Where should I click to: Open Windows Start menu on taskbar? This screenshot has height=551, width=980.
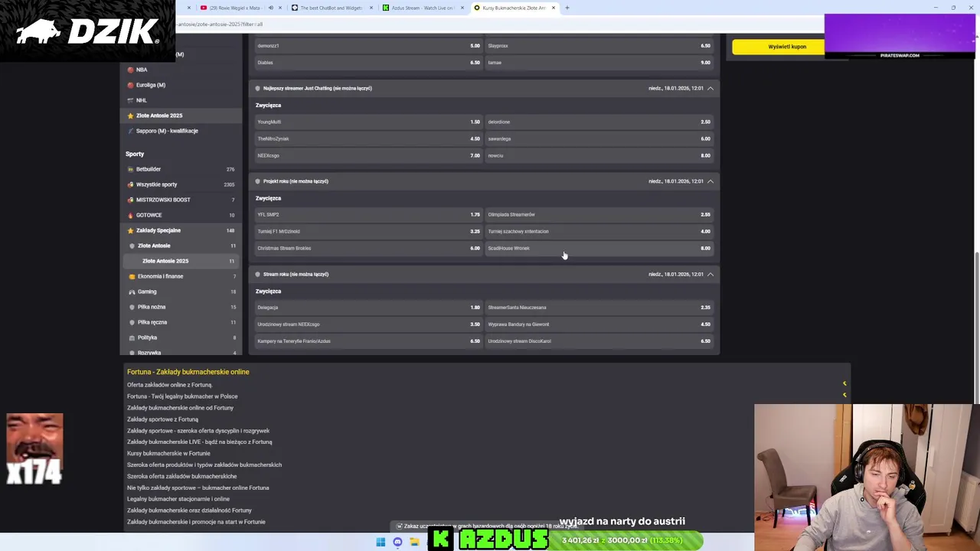click(x=381, y=542)
